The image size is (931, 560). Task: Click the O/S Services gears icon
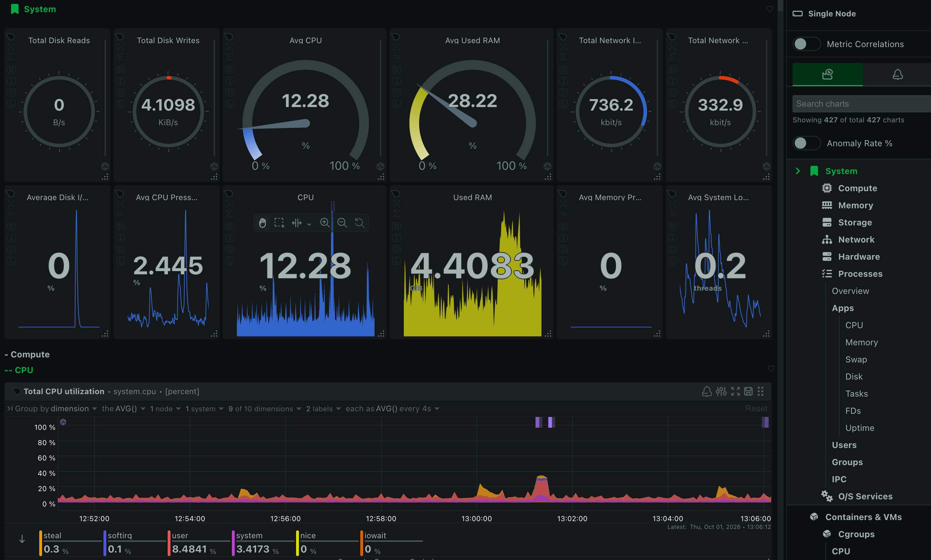tap(826, 496)
